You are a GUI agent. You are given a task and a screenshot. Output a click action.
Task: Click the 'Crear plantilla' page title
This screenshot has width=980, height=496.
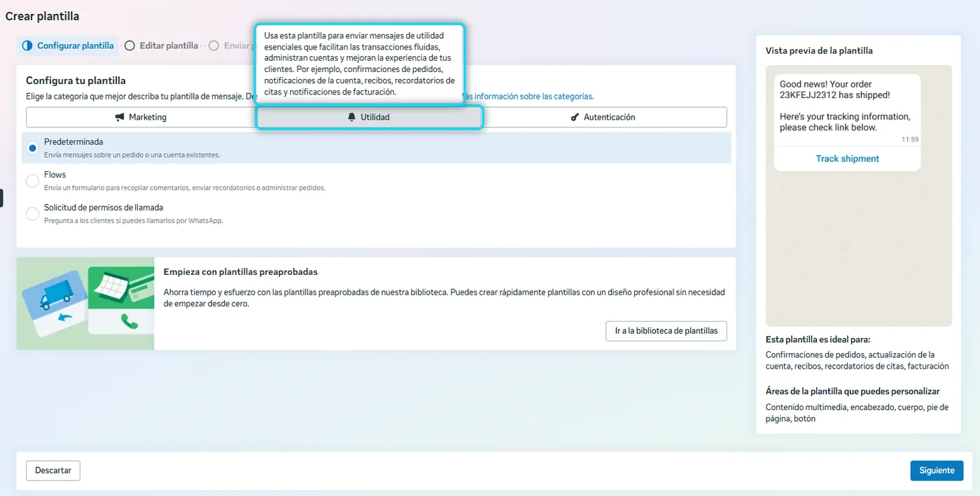[x=43, y=16]
